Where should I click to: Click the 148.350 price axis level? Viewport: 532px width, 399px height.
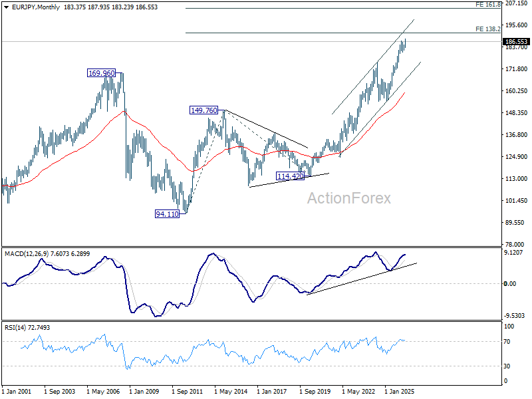[516, 113]
